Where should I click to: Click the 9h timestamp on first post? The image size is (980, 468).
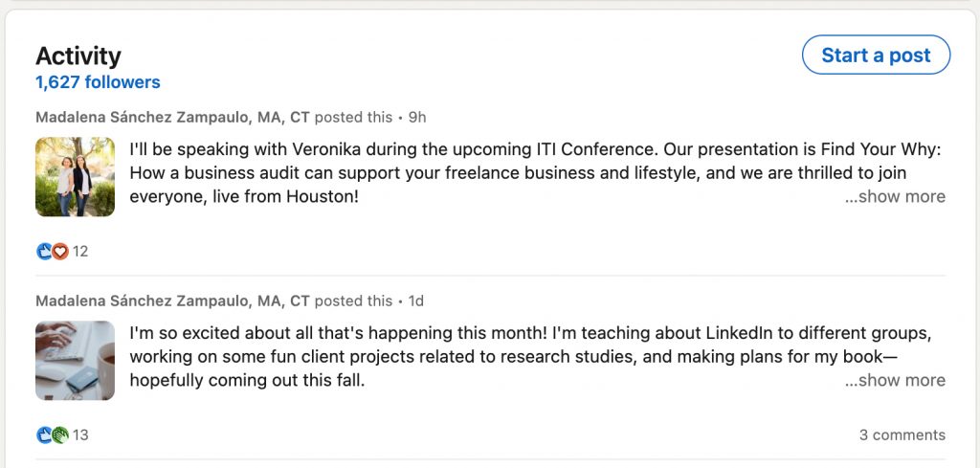coord(417,118)
